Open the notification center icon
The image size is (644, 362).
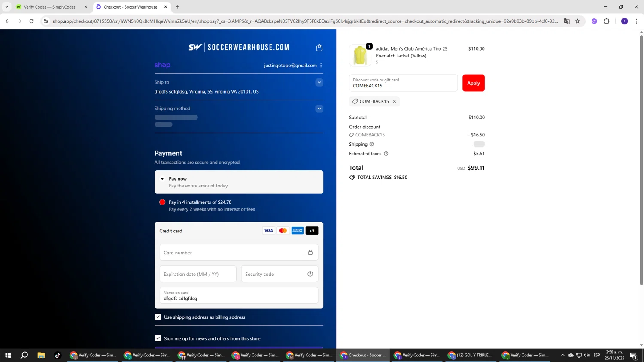(x=633, y=355)
